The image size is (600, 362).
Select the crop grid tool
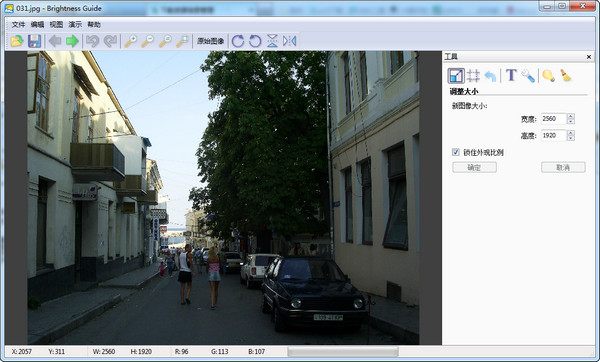(473, 76)
